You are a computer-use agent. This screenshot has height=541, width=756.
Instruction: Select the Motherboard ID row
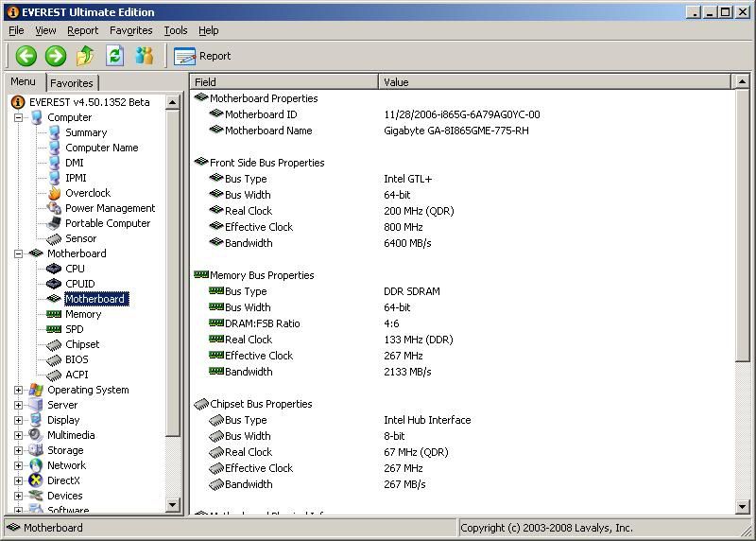463,114
